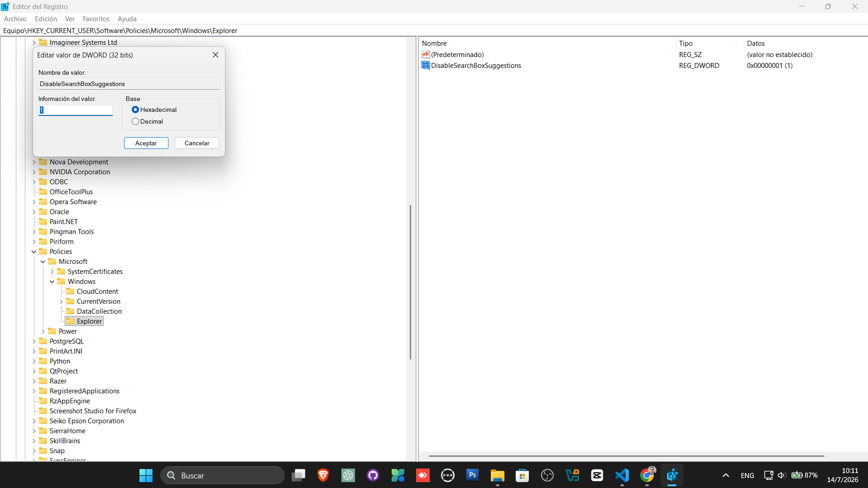The height and width of the screenshot is (488, 868).
Task: Click Aceptar to confirm the DWORD value
Action: pyautogui.click(x=146, y=143)
